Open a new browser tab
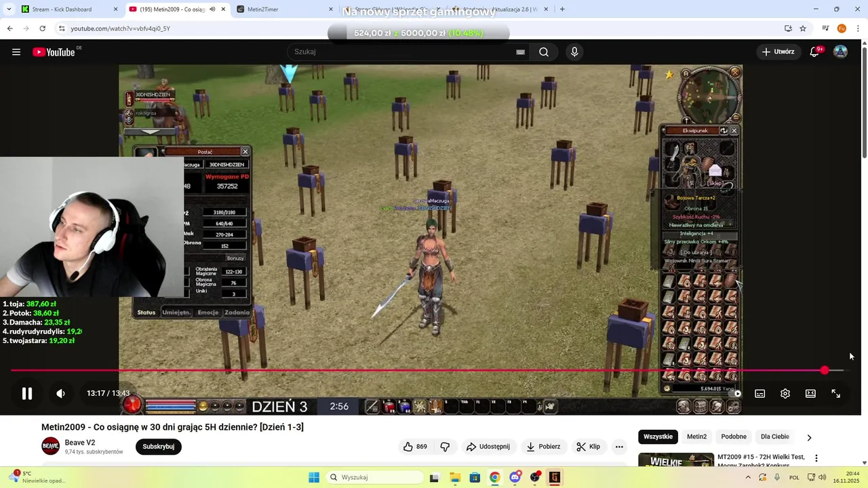The image size is (868, 488). [x=562, y=9]
